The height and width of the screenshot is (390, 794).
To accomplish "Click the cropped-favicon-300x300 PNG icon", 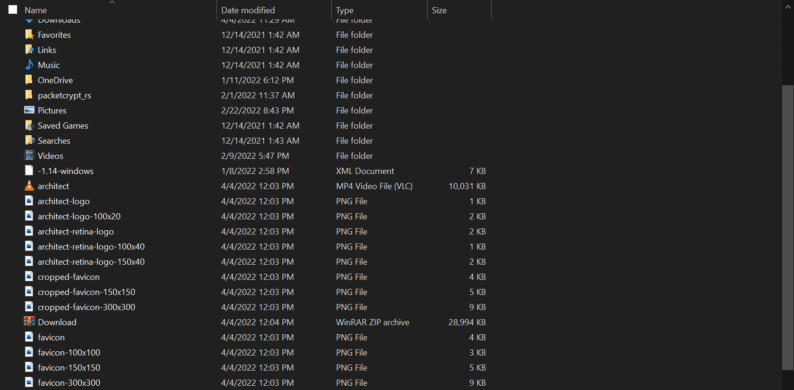I will point(29,307).
